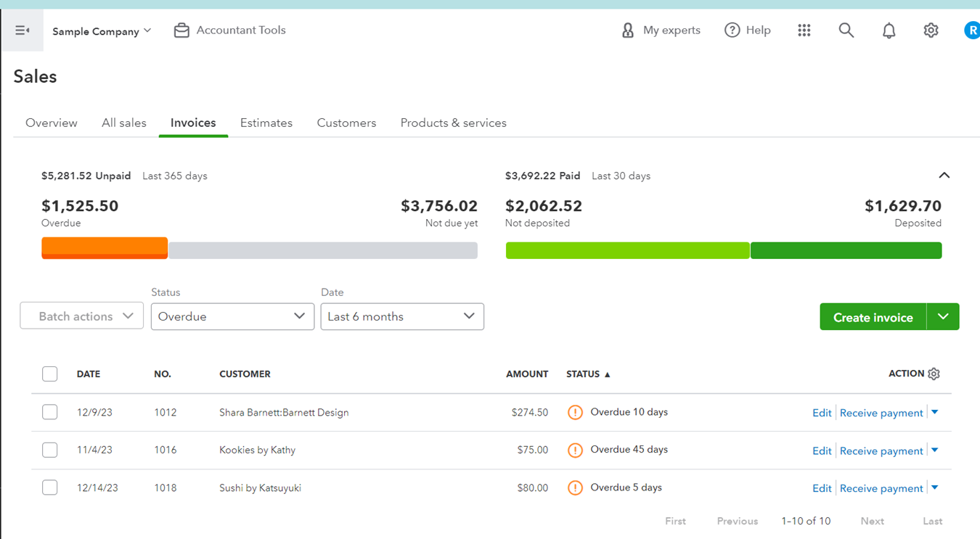
Task: Click the $3,756.02 Not due yet amount
Action: click(439, 206)
